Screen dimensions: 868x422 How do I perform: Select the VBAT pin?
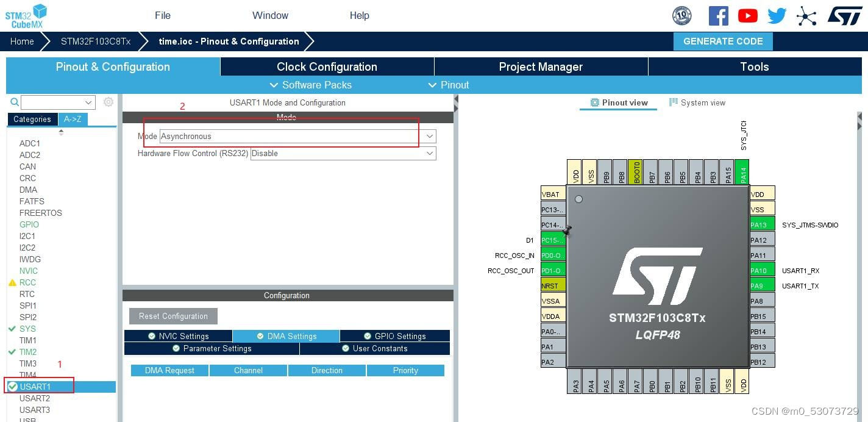[553, 194]
